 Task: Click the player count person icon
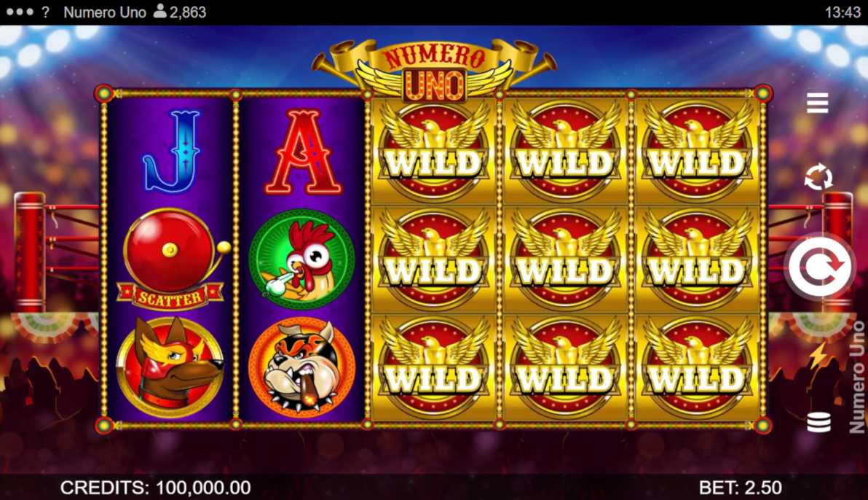click(160, 11)
